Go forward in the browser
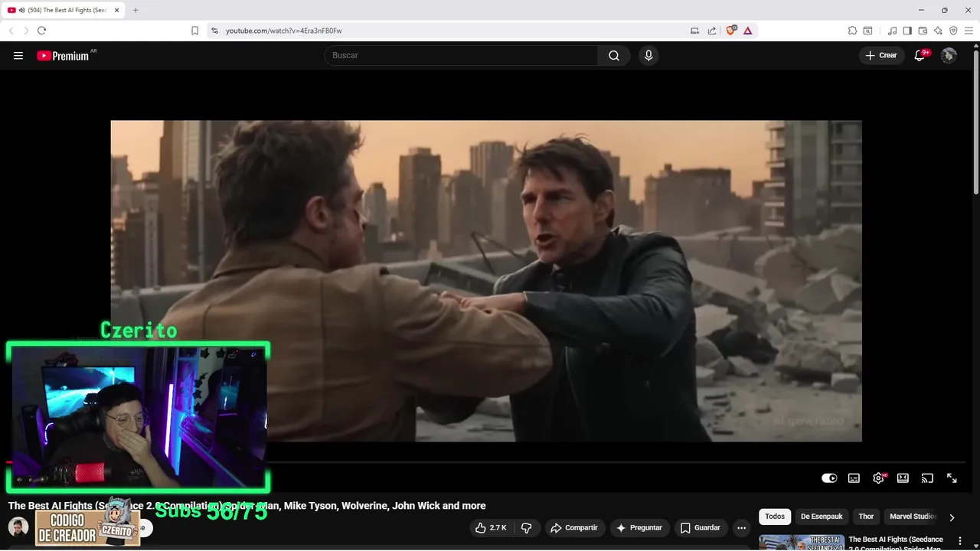Viewport: 980px width, 551px height. (25, 31)
